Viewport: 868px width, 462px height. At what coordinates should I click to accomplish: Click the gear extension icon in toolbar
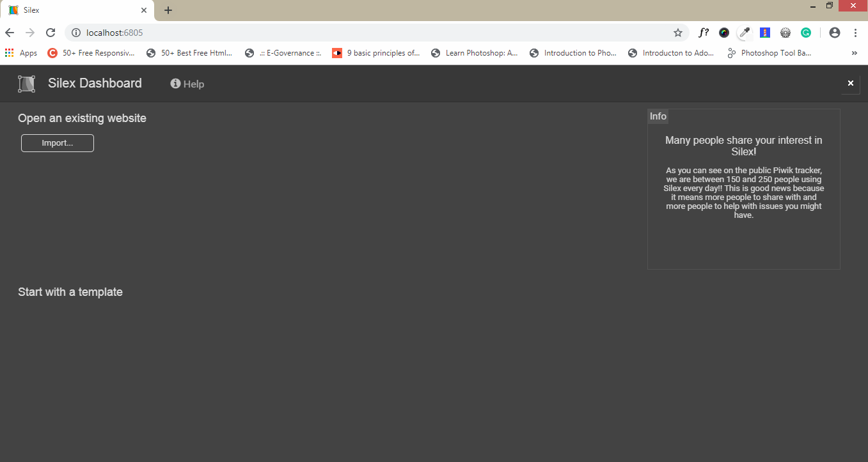coord(785,33)
